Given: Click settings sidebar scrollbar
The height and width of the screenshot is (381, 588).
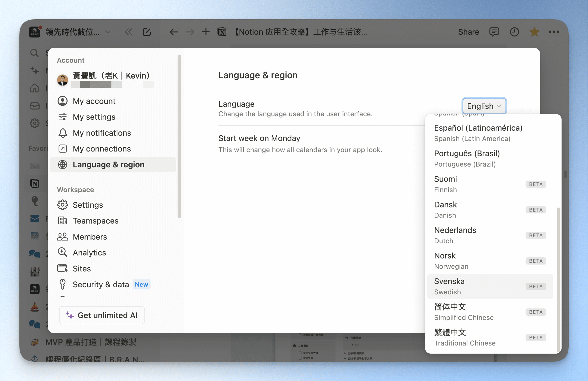Looking at the screenshot, I should [179, 137].
